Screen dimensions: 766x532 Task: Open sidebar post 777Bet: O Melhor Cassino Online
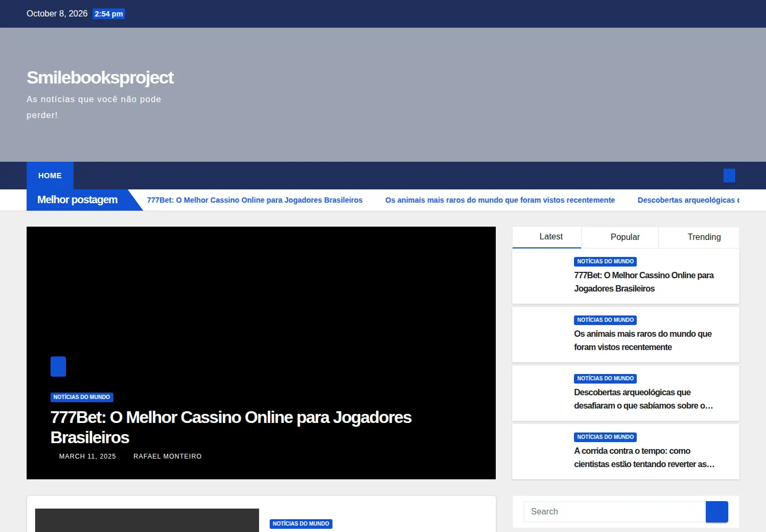(644, 282)
